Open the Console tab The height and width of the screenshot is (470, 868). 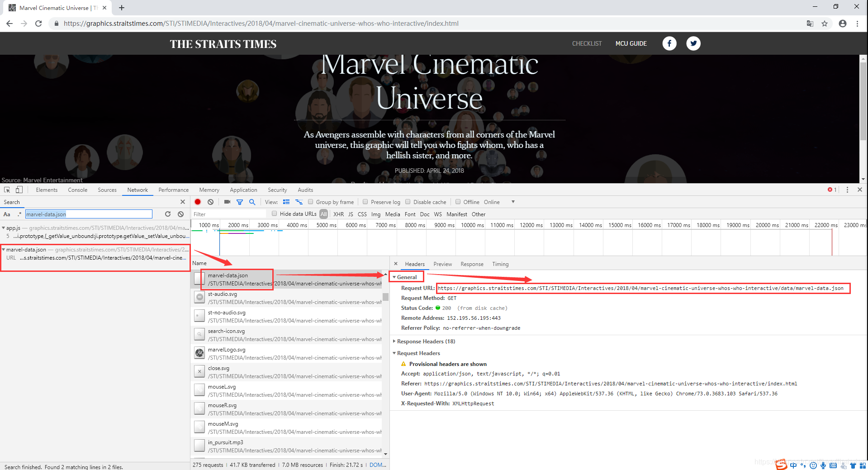pyautogui.click(x=78, y=190)
